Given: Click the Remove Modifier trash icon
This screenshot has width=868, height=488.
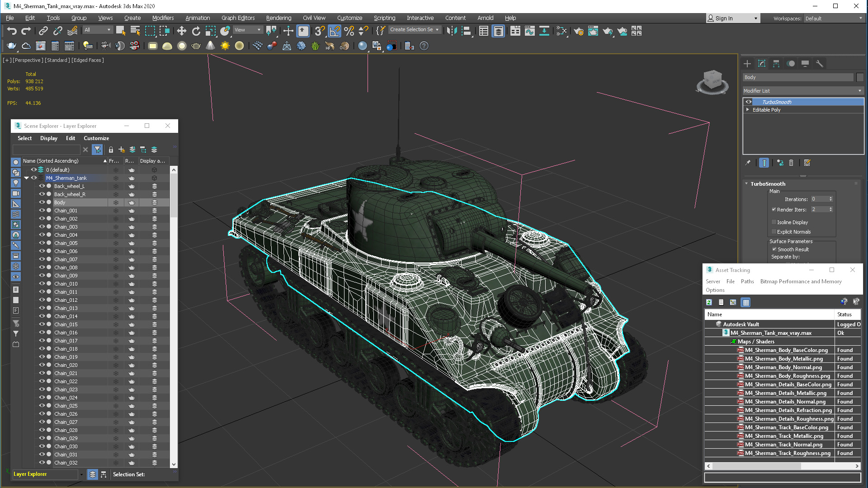Looking at the screenshot, I should coord(791,163).
